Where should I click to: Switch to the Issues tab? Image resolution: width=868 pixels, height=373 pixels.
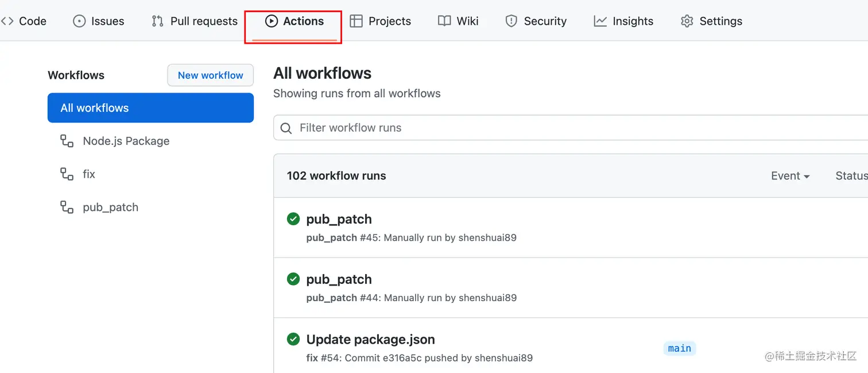(99, 21)
